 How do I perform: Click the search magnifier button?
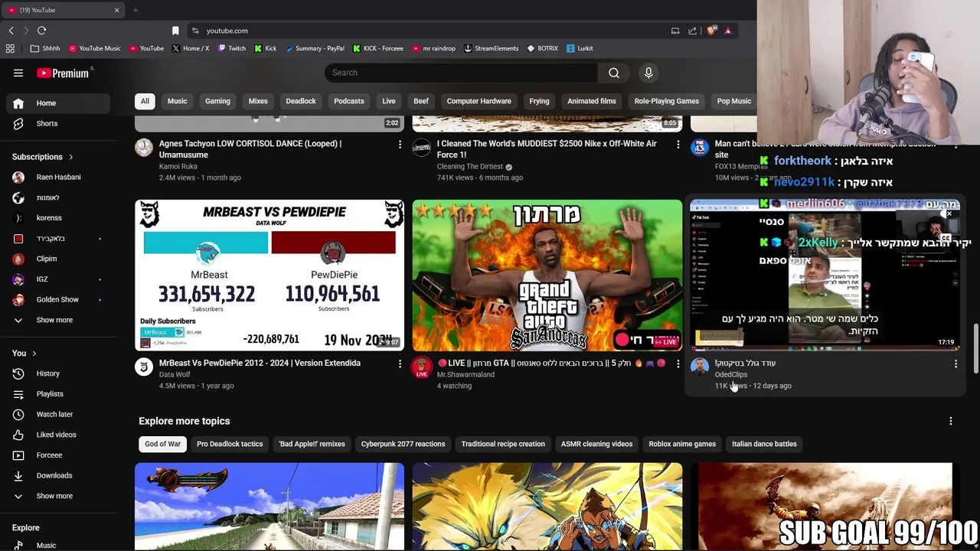click(614, 73)
